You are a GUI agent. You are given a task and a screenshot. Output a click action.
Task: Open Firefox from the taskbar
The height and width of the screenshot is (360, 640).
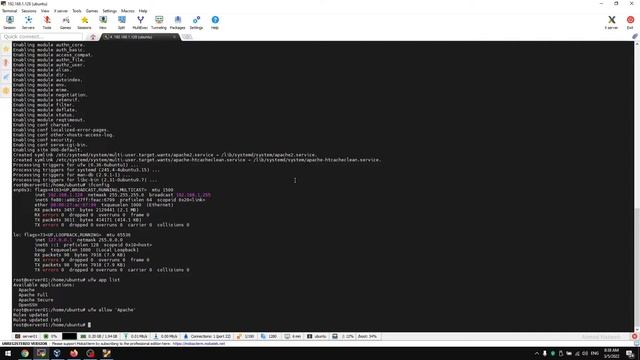74,353
